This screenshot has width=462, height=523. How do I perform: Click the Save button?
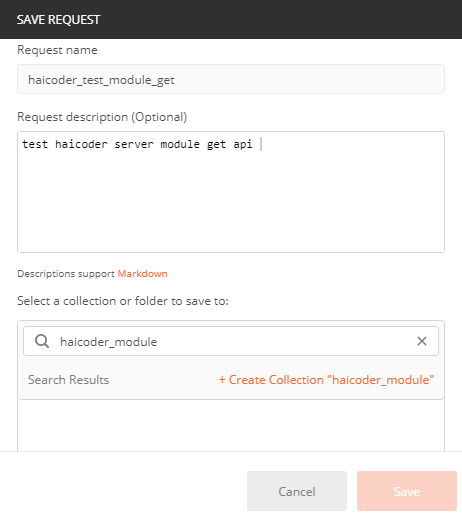[x=407, y=491]
